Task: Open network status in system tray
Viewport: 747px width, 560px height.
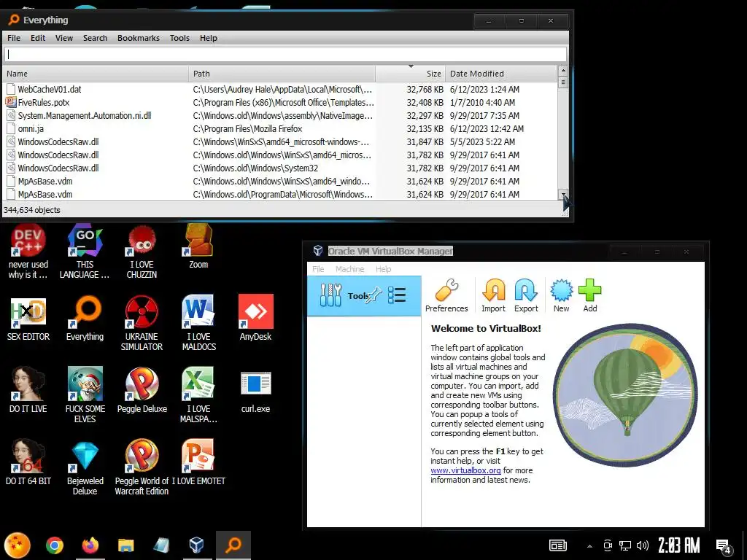Action: [x=624, y=545]
